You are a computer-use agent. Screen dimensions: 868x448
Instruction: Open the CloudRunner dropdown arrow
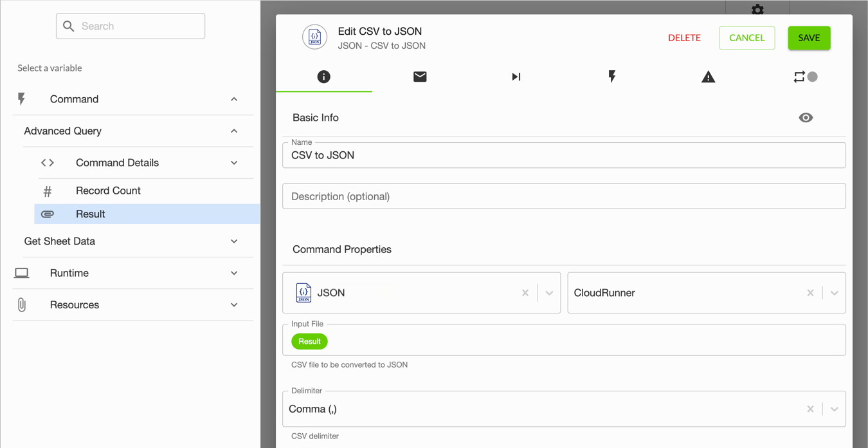(x=834, y=293)
